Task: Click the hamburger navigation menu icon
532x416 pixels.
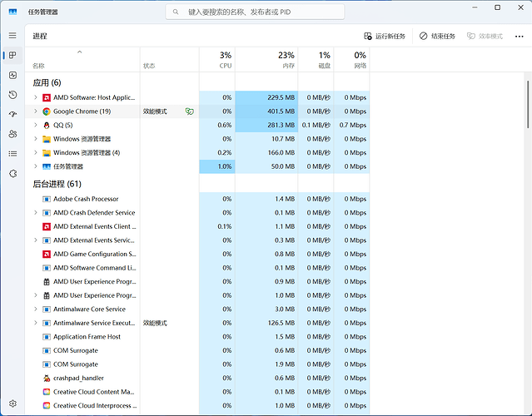Action: 12,36
